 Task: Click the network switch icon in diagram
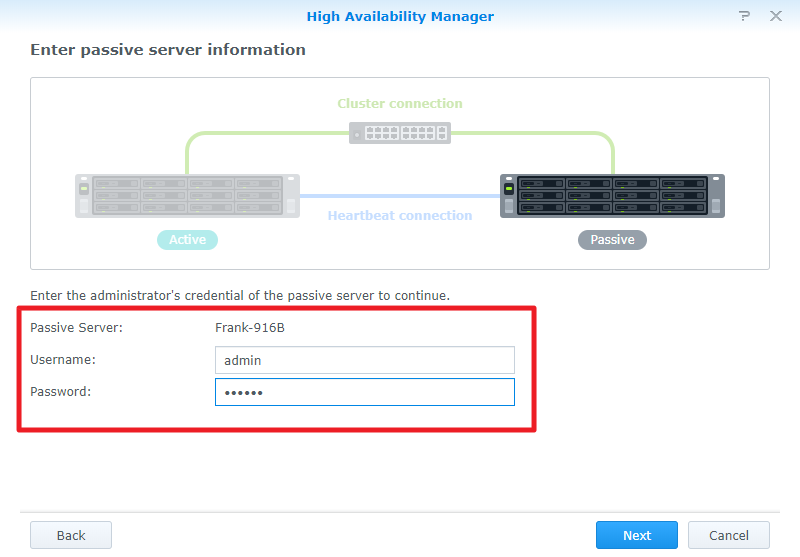coord(400,133)
